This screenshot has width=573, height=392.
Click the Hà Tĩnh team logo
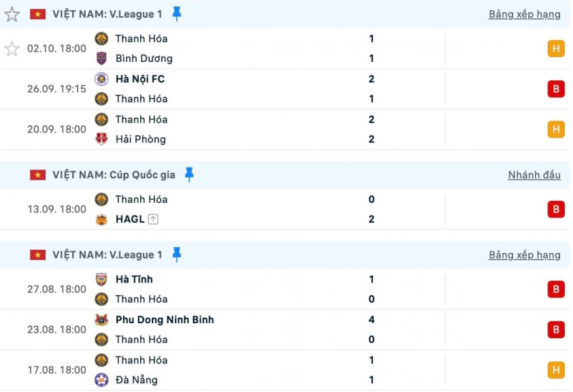101,279
